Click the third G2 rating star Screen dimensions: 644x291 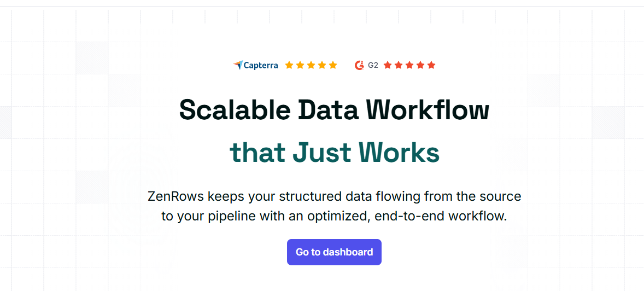pos(409,65)
